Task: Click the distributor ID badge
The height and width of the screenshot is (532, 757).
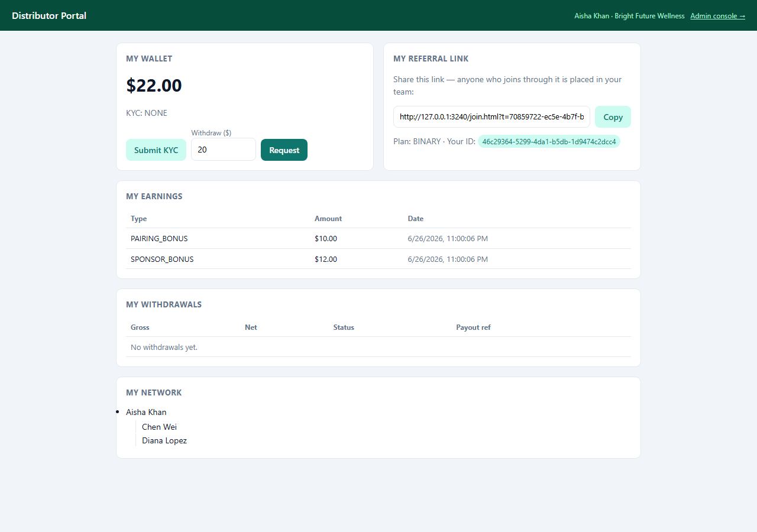Action: (549, 142)
